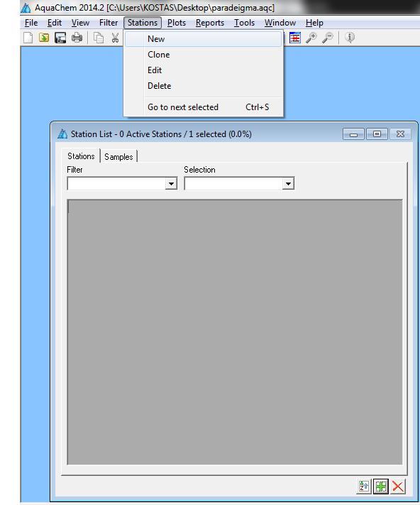
Task: Click the Print toolbar icon
Action: (x=77, y=38)
